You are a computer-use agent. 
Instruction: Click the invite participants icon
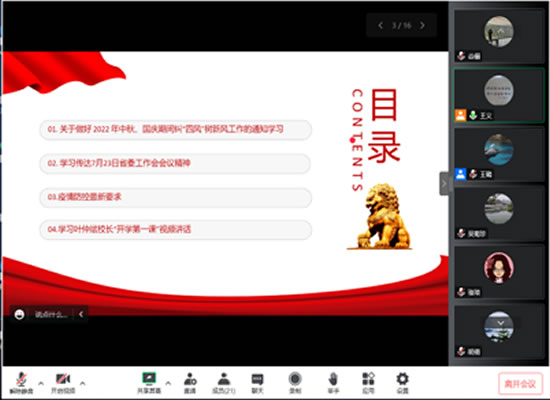click(190, 382)
